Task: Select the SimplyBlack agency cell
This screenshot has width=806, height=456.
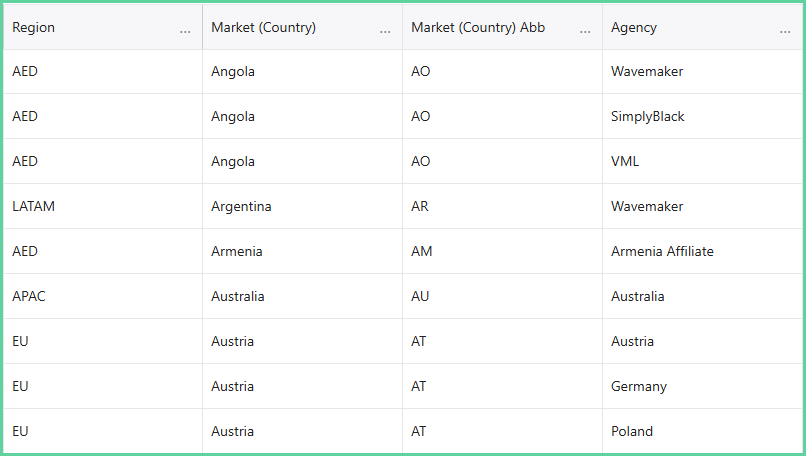Action: pyautogui.click(x=702, y=116)
